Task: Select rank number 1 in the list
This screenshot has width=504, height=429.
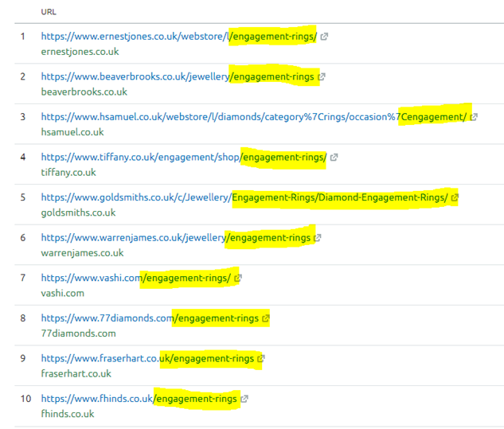Action: tap(23, 37)
